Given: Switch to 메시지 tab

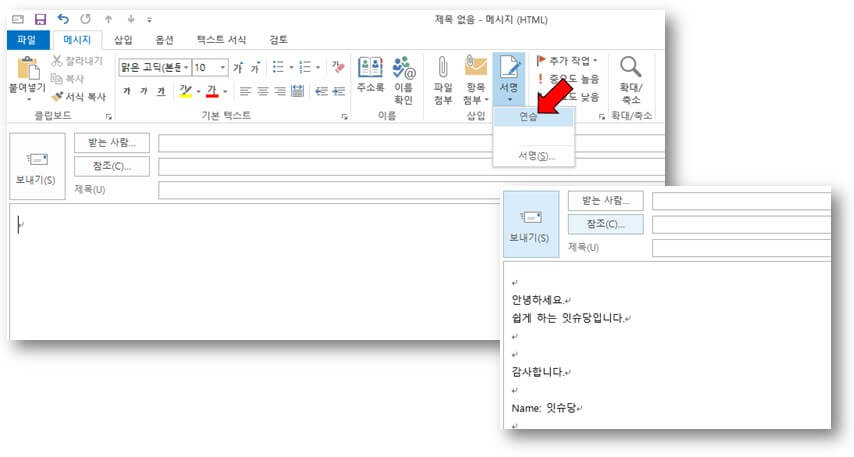Looking at the screenshot, I should pyautogui.click(x=77, y=40).
